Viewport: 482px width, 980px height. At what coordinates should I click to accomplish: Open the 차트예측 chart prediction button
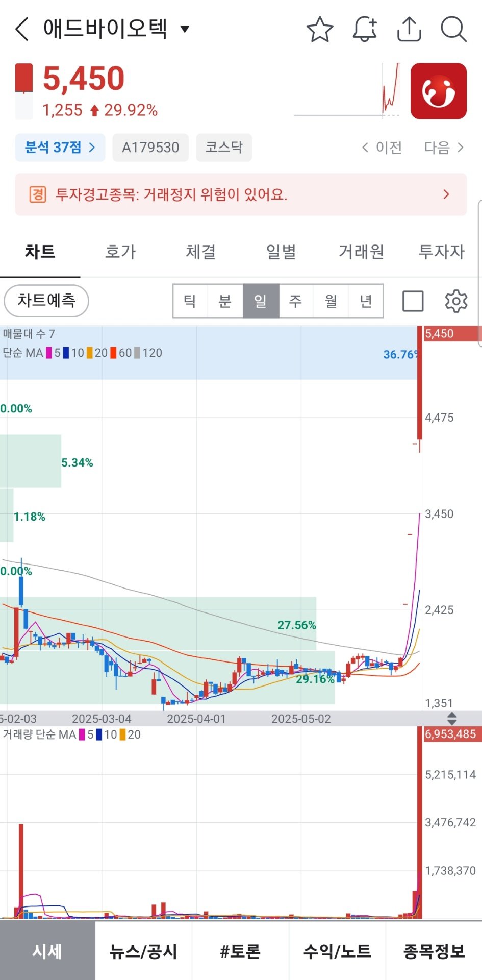[46, 301]
